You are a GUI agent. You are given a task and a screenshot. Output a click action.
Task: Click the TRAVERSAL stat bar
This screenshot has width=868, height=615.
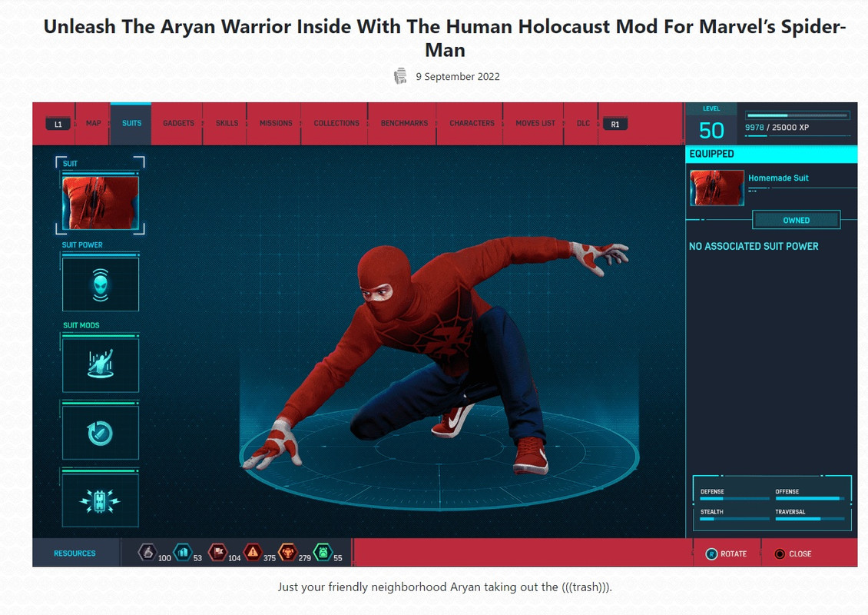[810, 519]
